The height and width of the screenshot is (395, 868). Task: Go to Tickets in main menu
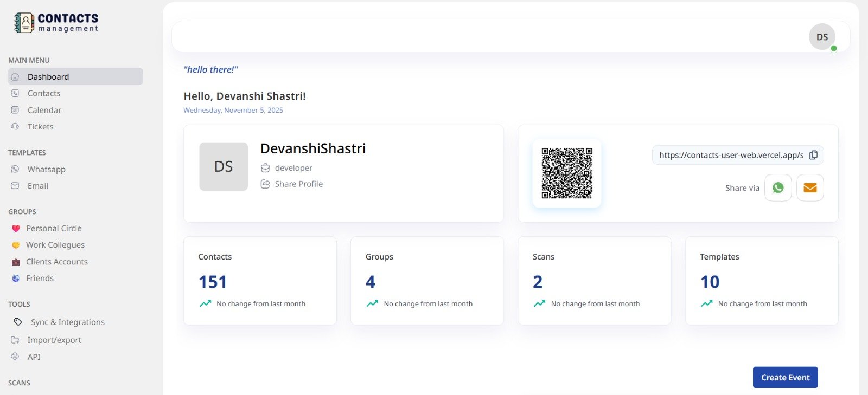[x=41, y=127]
